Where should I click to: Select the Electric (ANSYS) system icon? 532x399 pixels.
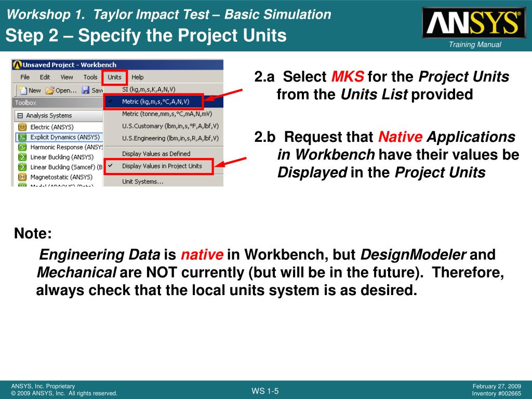click(x=22, y=127)
